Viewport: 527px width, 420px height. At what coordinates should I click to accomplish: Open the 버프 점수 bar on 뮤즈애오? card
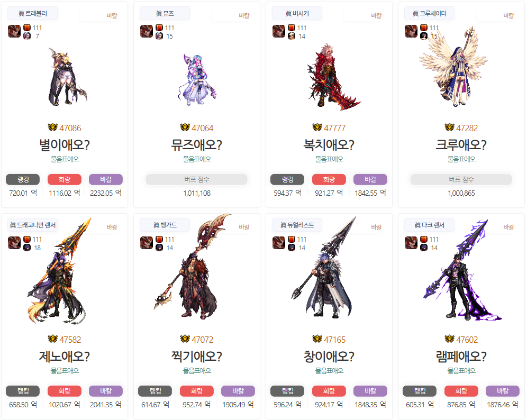(197, 179)
